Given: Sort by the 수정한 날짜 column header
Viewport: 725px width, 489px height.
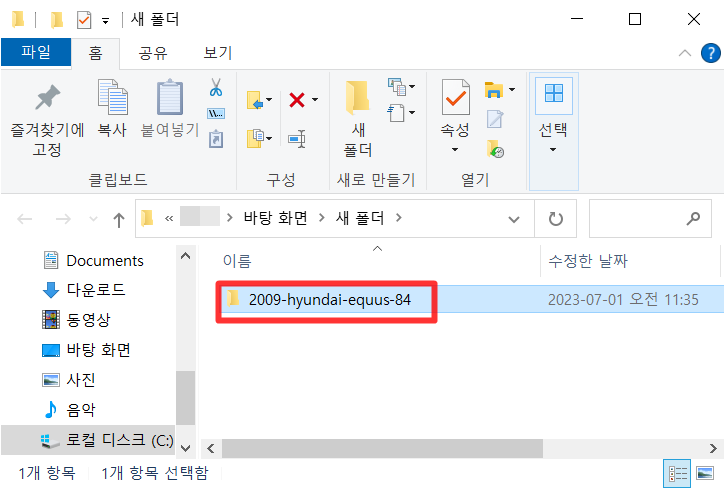Looking at the screenshot, I should point(588,261).
